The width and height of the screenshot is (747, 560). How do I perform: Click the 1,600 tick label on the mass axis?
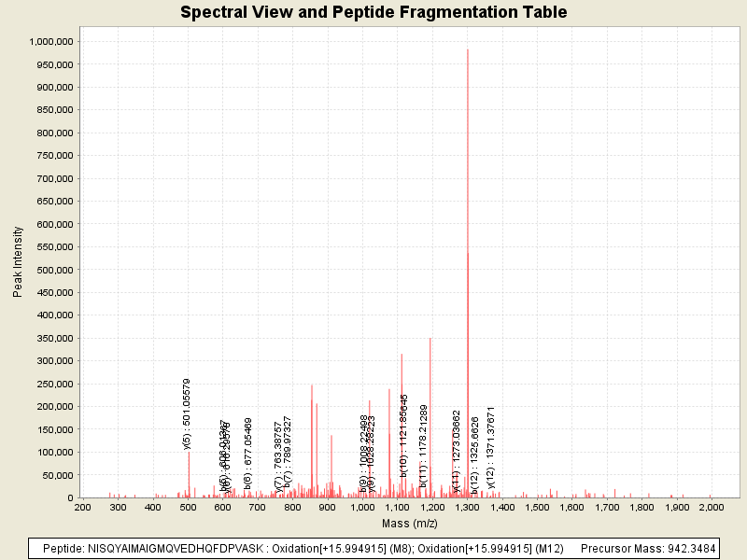coord(571,507)
